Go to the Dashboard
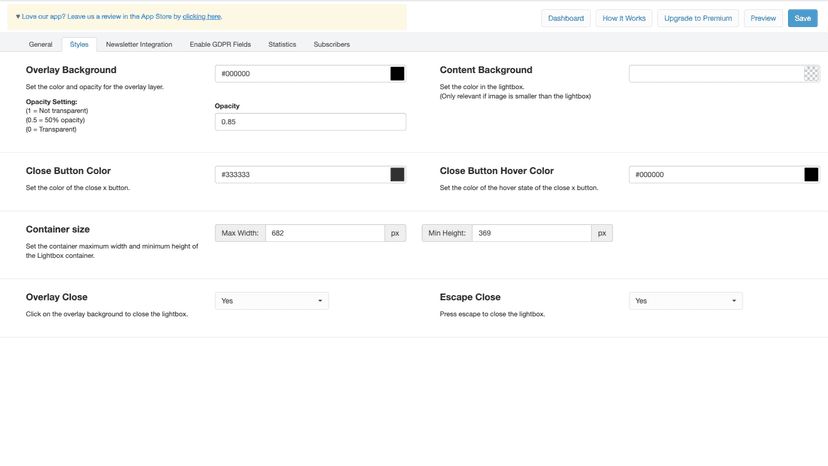 click(566, 18)
